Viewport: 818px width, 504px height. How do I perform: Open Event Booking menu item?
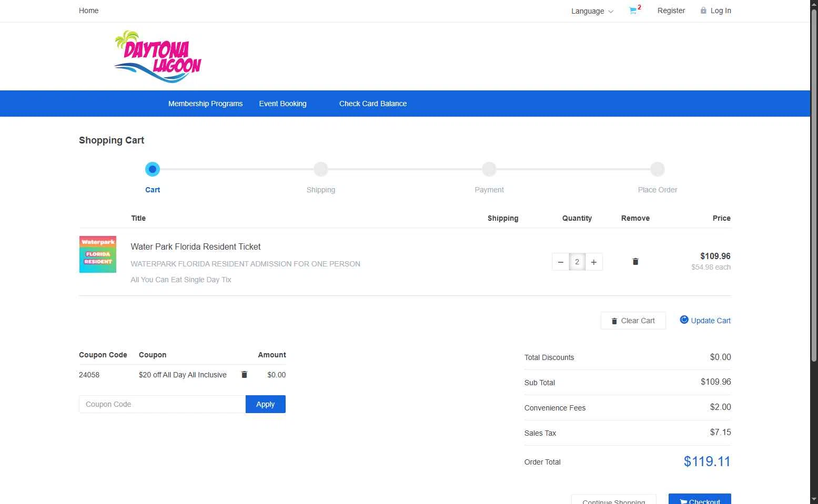[x=282, y=104]
